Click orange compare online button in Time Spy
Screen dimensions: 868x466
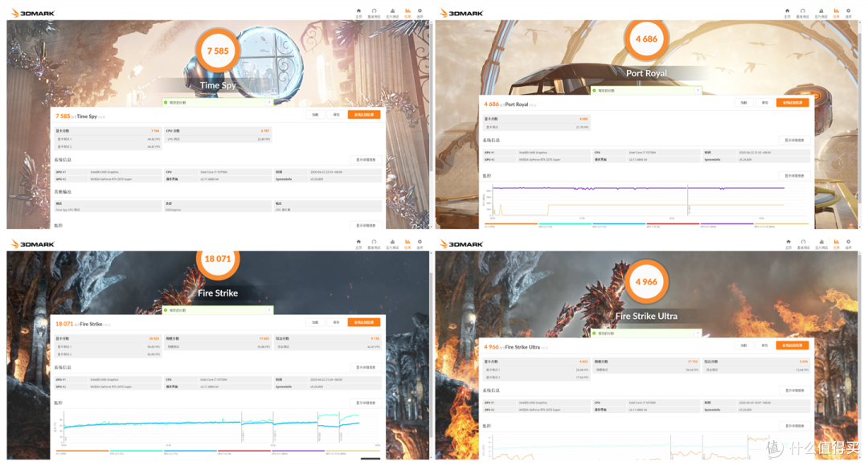364,115
